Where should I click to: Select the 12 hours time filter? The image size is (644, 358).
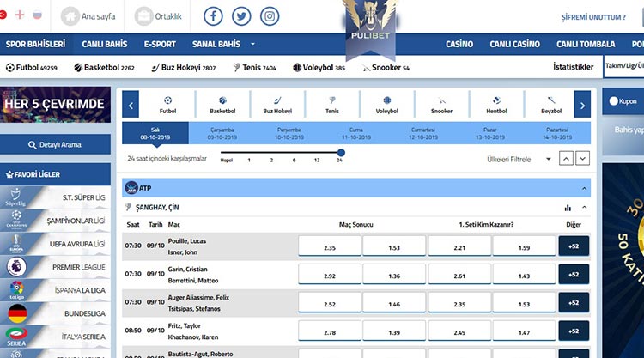[317, 160]
